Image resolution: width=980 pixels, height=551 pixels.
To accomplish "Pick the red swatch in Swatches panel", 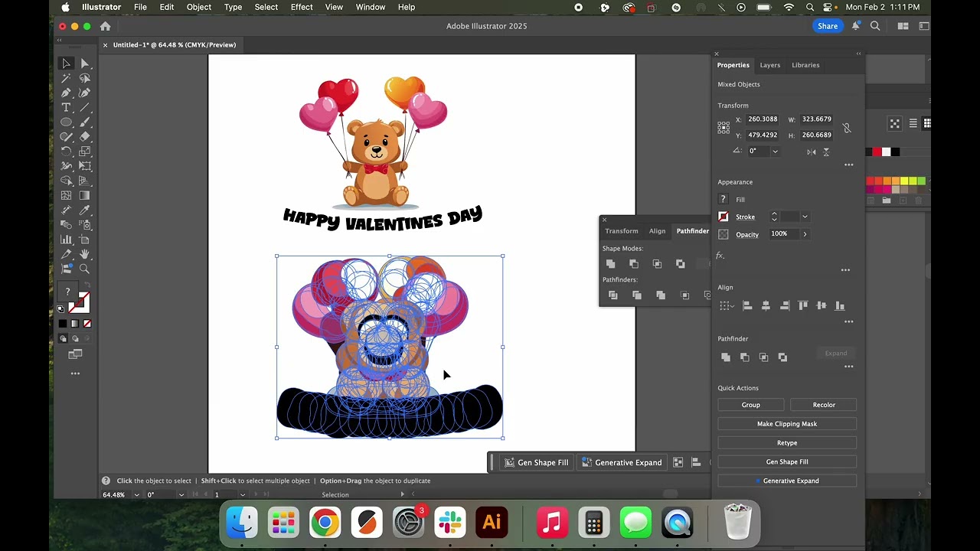I will pyautogui.click(x=877, y=152).
